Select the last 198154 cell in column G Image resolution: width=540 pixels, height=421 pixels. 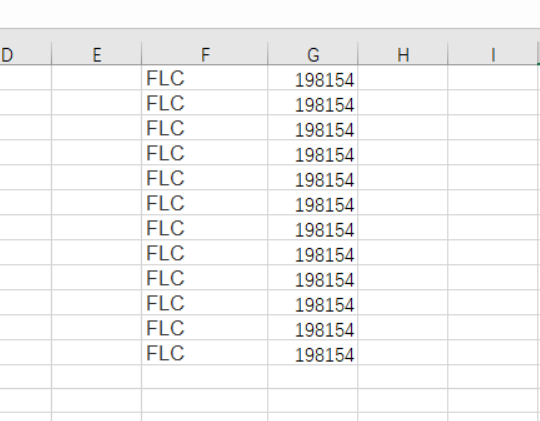click(313, 352)
